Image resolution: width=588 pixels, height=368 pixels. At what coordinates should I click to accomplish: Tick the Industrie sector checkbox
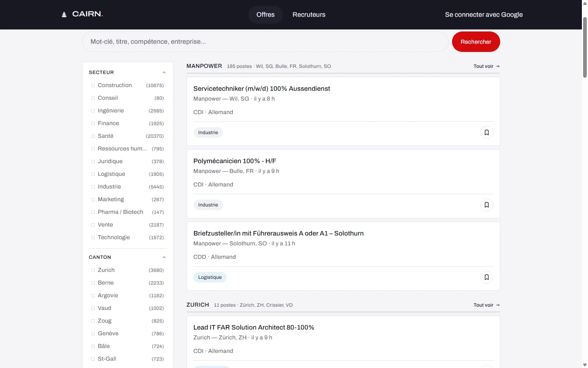click(x=93, y=187)
